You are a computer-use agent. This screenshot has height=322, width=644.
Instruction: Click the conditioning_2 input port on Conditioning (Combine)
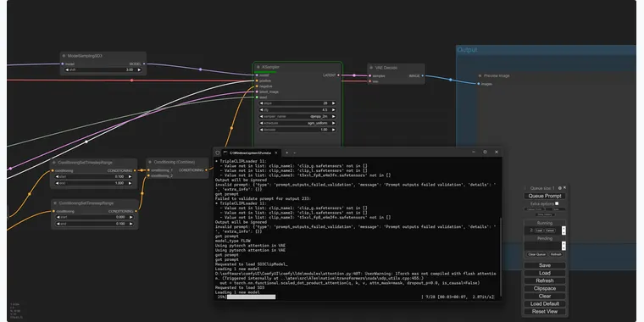tap(148, 175)
